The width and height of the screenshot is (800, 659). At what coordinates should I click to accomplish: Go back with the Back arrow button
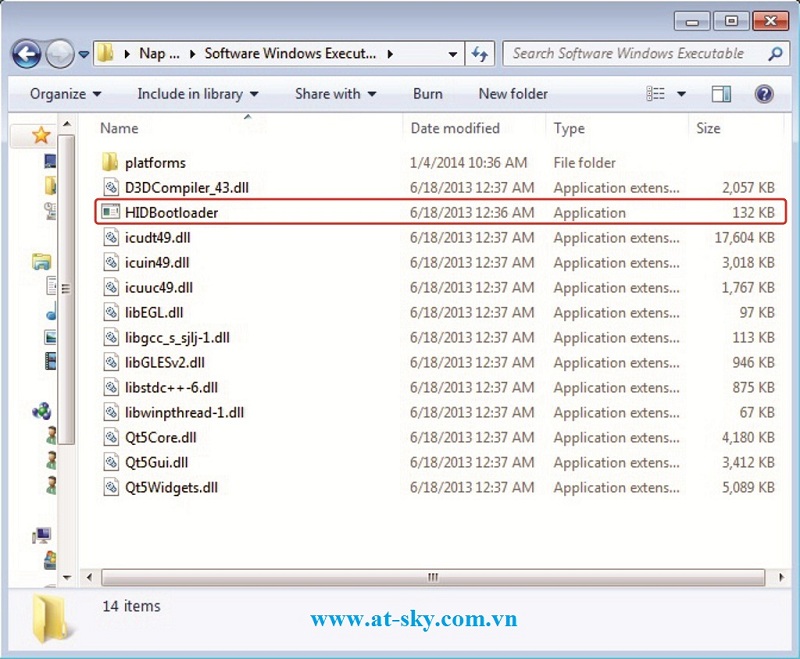click(x=27, y=54)
